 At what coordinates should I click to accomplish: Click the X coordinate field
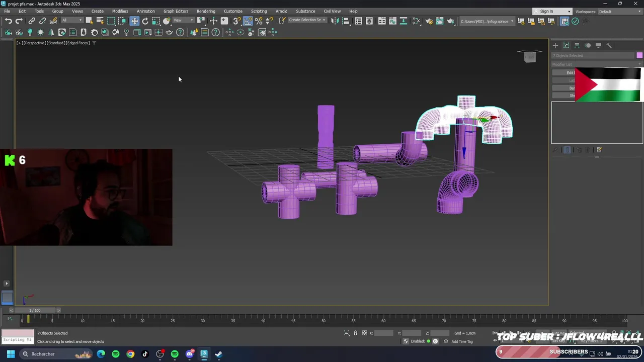[x=383, y=333]
